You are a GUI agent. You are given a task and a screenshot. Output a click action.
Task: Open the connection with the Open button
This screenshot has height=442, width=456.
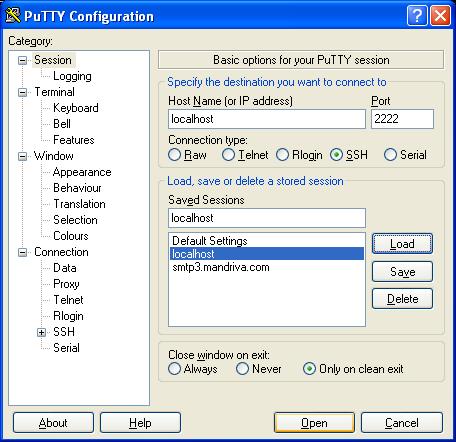pyautogui.click(x=314, y=423)
